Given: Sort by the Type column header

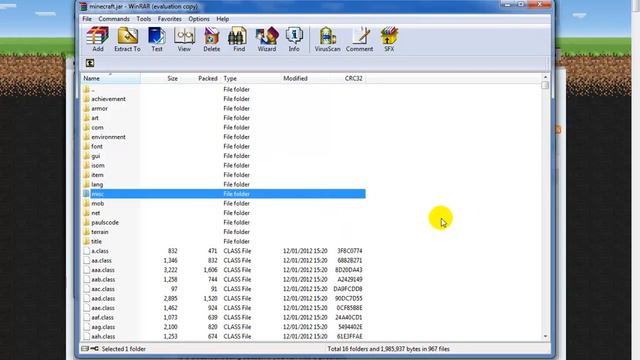Looking at the screenshot, I should click(x=251, y=78).
